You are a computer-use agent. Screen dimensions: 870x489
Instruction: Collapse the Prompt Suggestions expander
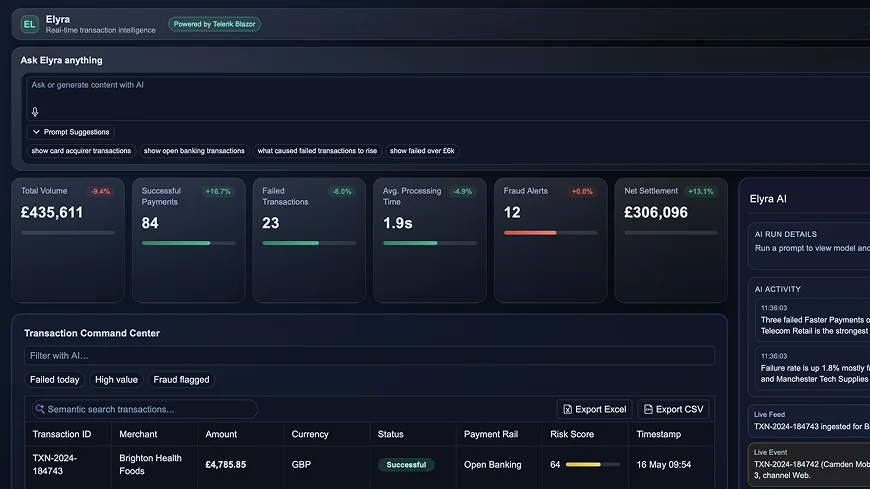coord(70,132)
